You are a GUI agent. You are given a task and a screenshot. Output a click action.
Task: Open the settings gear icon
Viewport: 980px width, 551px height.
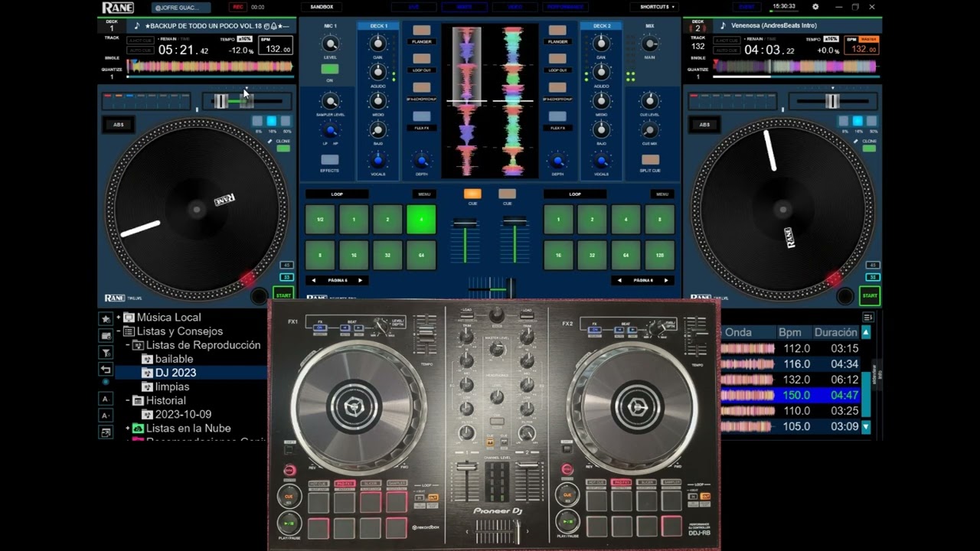pos(815,7)
